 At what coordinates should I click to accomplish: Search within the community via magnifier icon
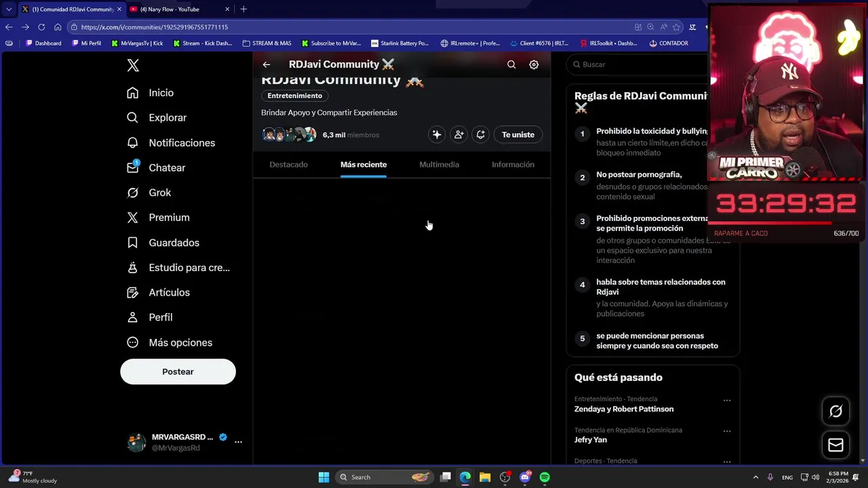click(511, 64)
